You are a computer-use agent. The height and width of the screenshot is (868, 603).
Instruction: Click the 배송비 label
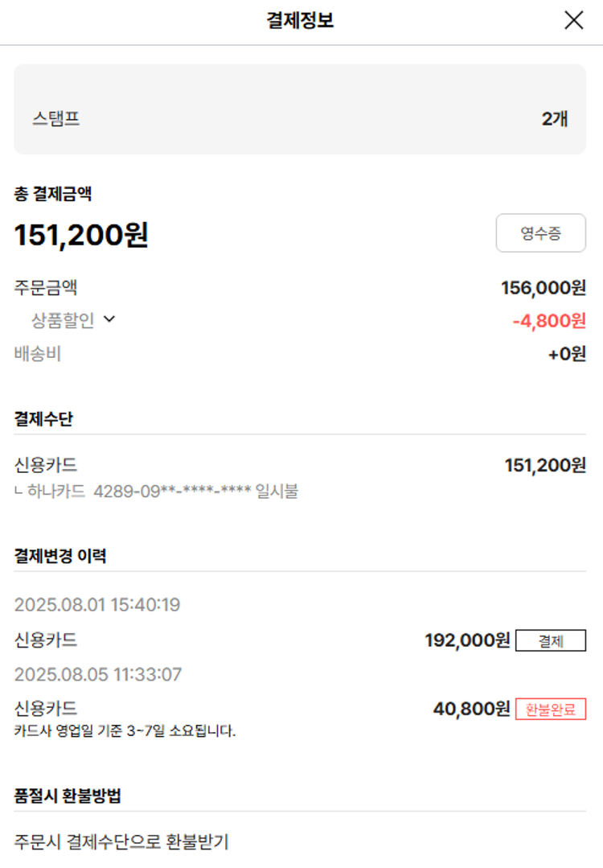(x=38, y=354)
